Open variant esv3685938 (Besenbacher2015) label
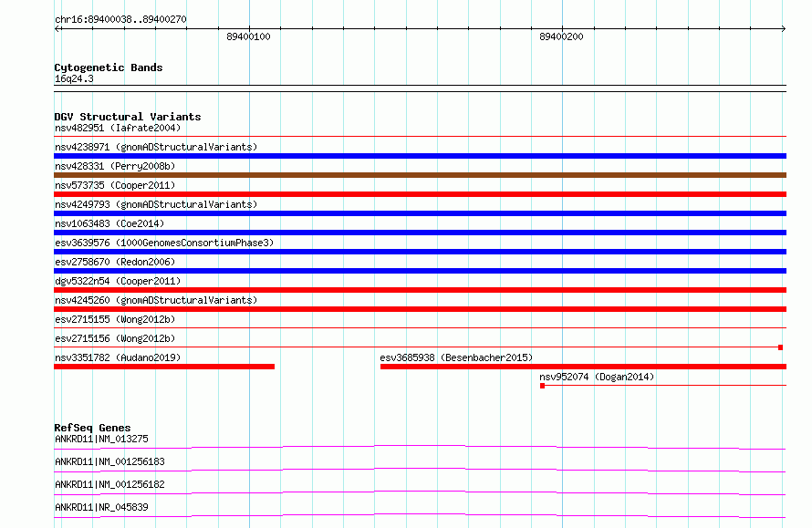Viewport: 812px width, 528px height. (x=456, y=357)
